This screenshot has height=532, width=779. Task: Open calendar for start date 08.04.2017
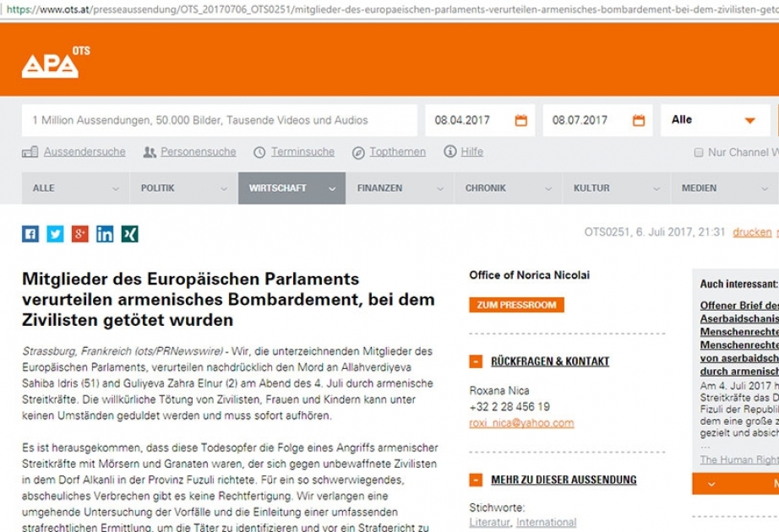(x=520, y=120)
